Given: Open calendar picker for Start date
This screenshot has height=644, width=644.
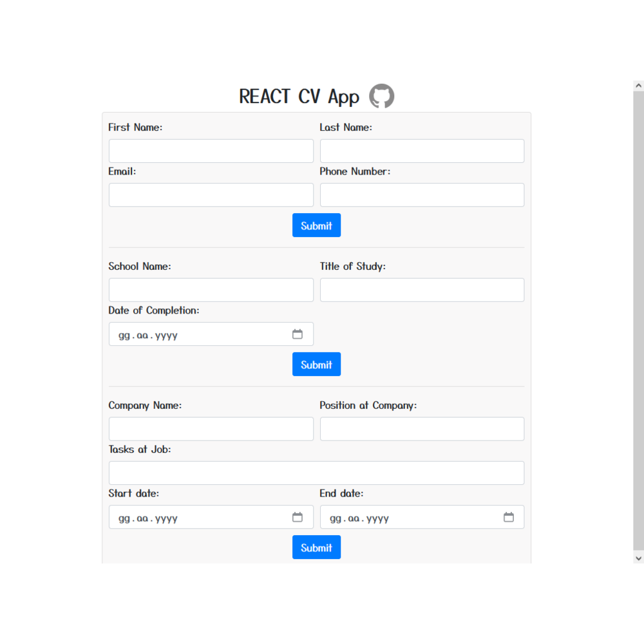Looking at the screenshot, I should [x=298, y=517].
